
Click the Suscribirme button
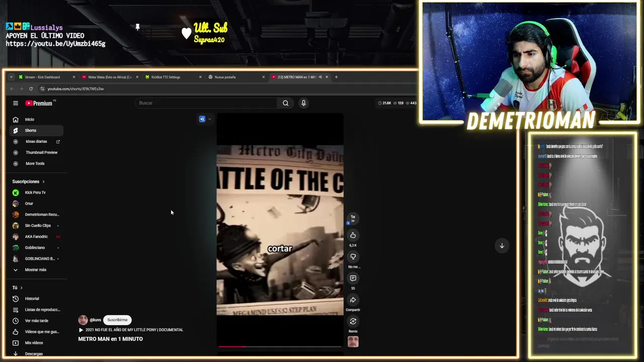tap(117, 320)
